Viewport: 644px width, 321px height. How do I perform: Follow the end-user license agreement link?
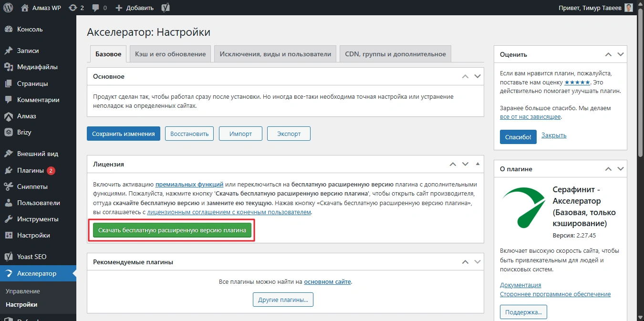click(x=229, y=212)
